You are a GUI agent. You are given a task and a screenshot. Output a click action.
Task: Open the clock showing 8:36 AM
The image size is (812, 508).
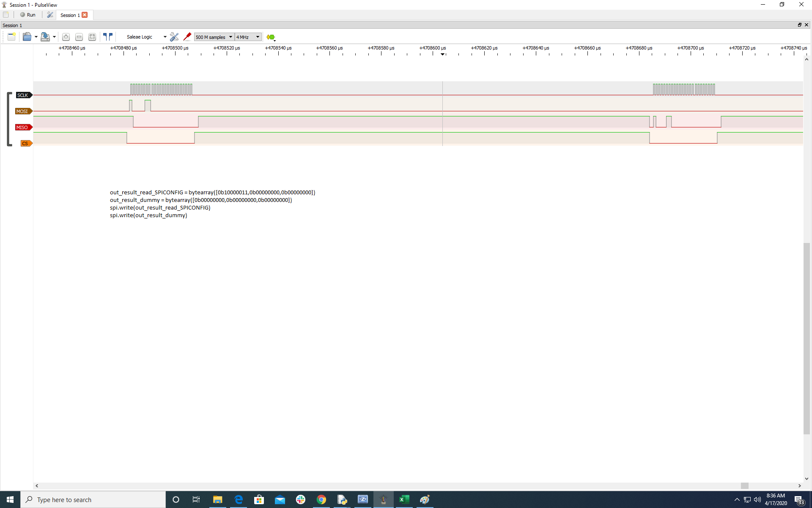pyautogui.click(x=776, y=500)
